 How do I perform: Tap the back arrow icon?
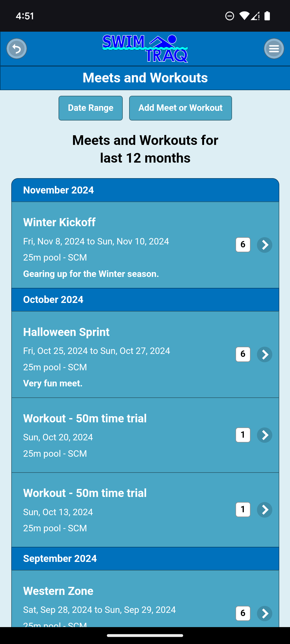(x=17, y=49)
